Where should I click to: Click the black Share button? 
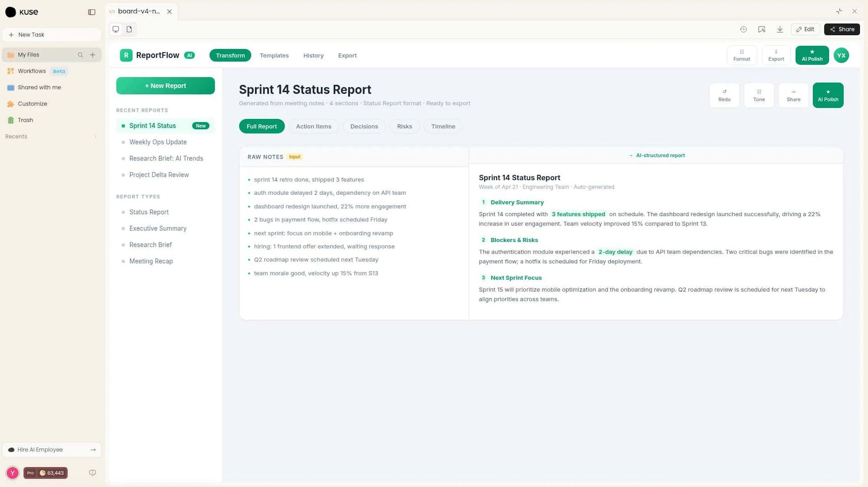pos(842,29)
